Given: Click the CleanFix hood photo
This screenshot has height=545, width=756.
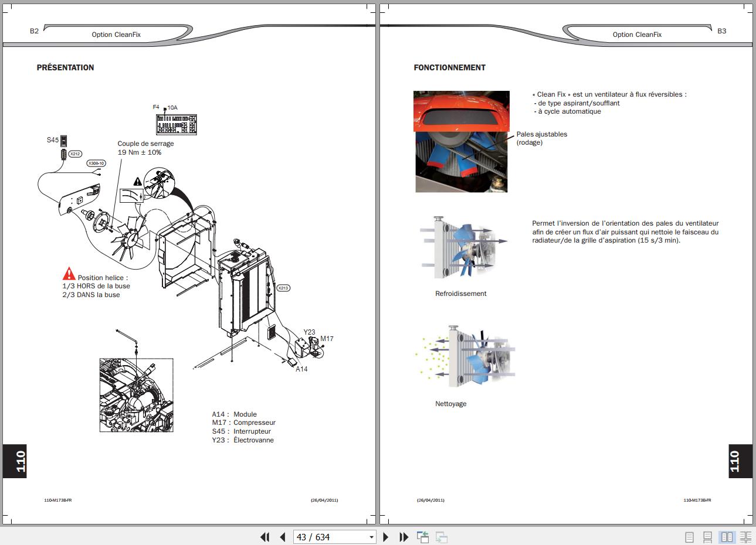Looking at the screenshot, I should [462, 141].
